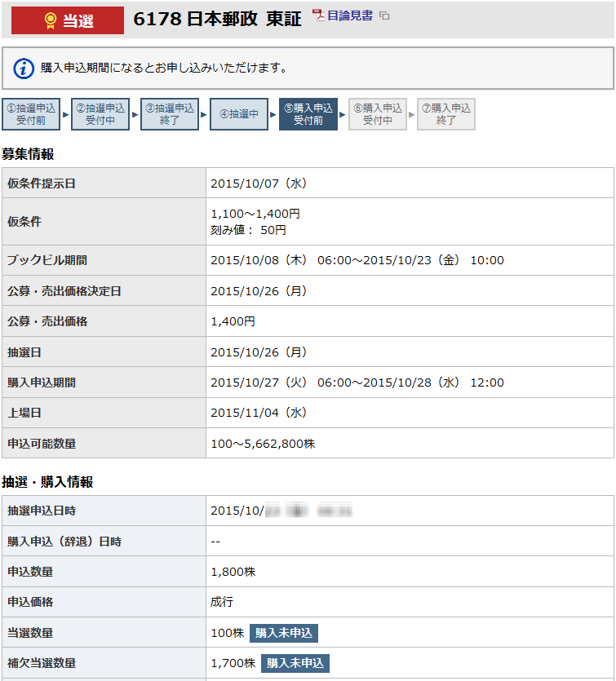Click the blue info icon in the notice box
616x681 pixels.
click(24, 69)
